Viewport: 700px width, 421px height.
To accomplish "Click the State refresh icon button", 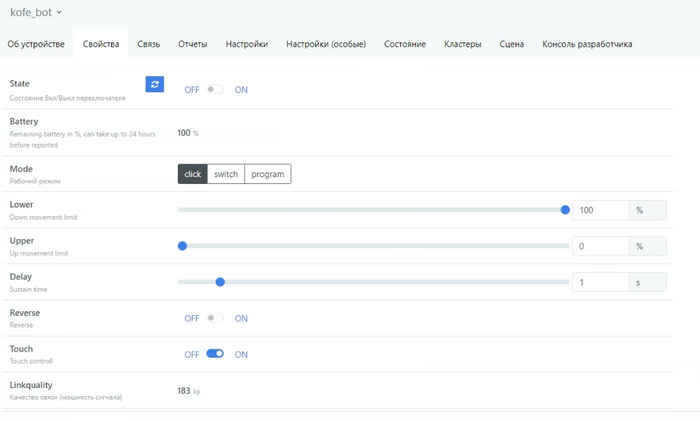I will pyautogui.click(x=154, y=85).
